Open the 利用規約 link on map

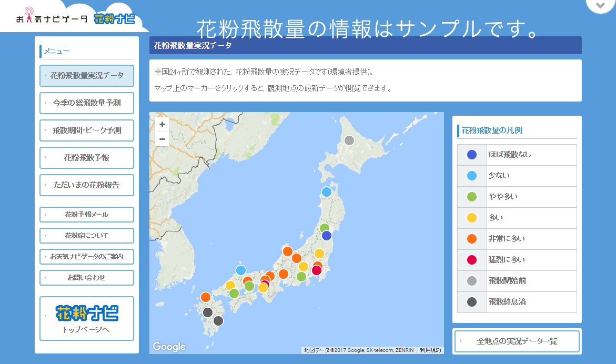click(430, 350)
